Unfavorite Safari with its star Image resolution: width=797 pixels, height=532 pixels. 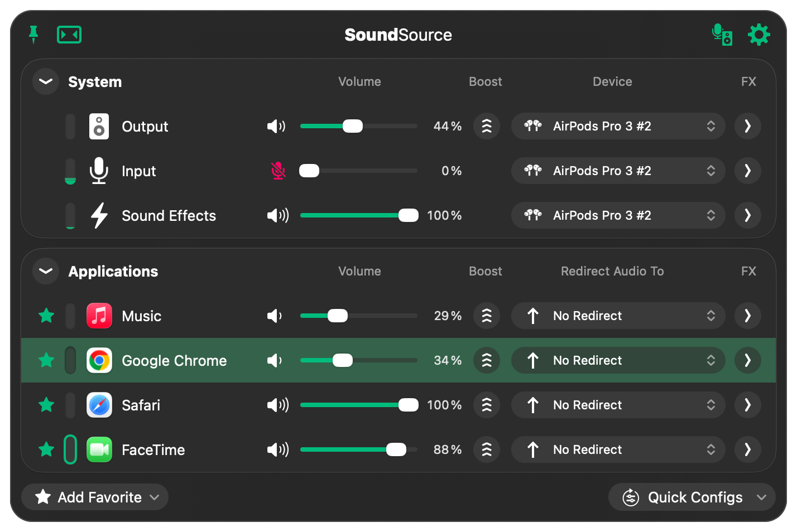[46, 405]
